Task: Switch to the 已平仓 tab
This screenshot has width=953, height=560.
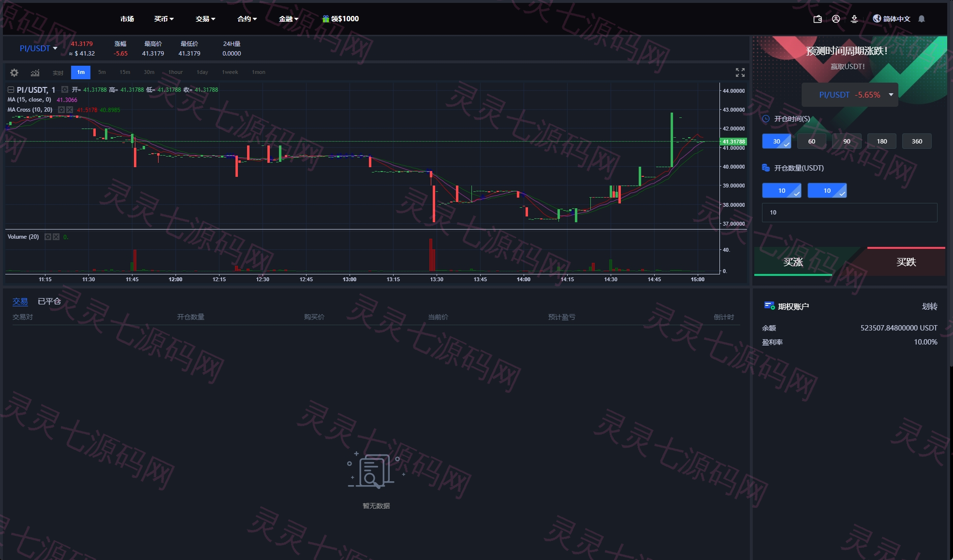Action: tap(49, 302)
